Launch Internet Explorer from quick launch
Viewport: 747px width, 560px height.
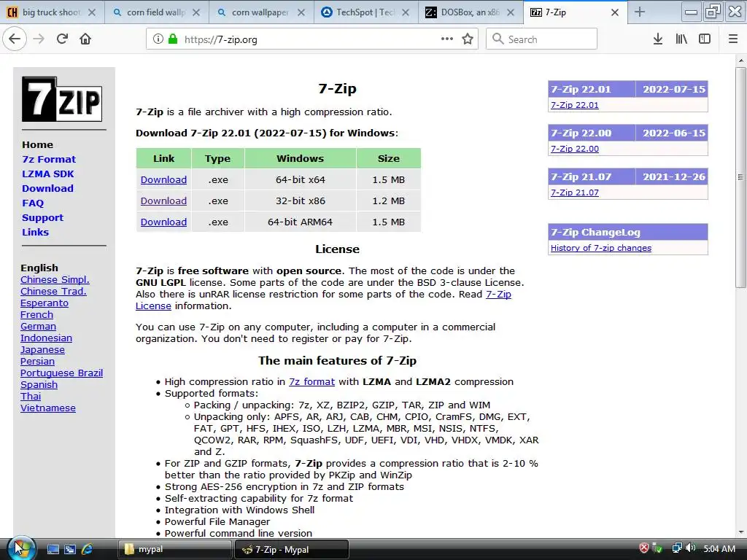pos(88,550)
